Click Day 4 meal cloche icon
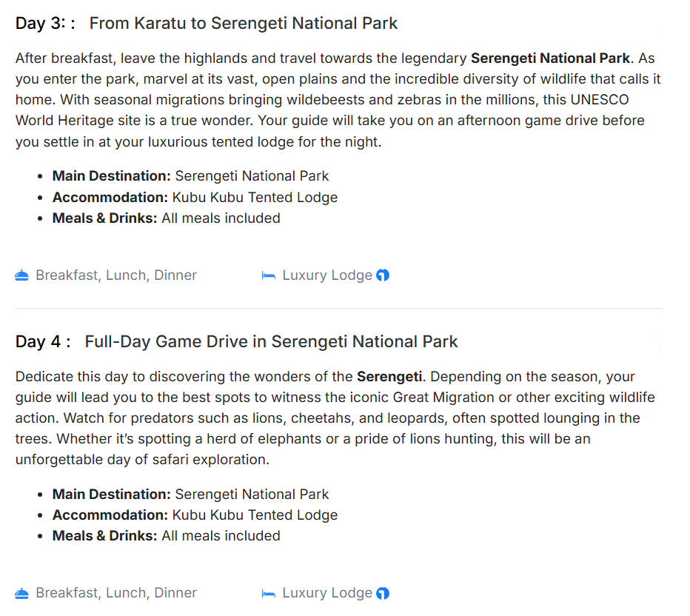 coord(21,593)
